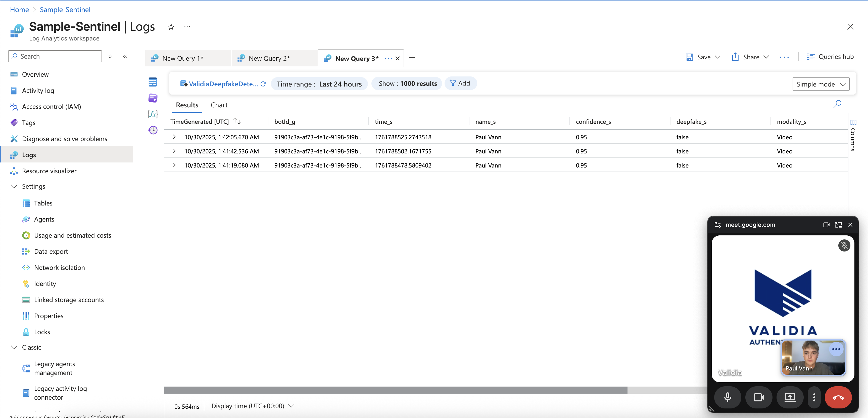The image size is (868, 418).
Task: Click the present screen button in Meet
Action: coord(790,397)
